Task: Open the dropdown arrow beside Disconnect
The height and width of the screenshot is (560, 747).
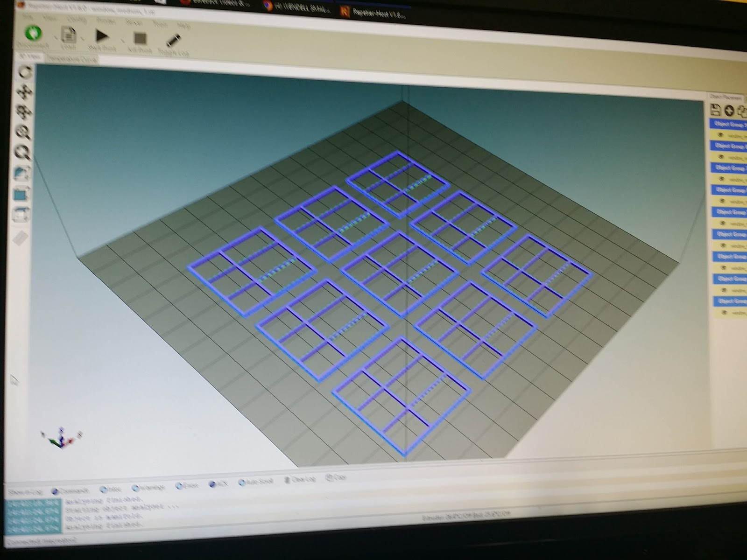Action: 55,38
